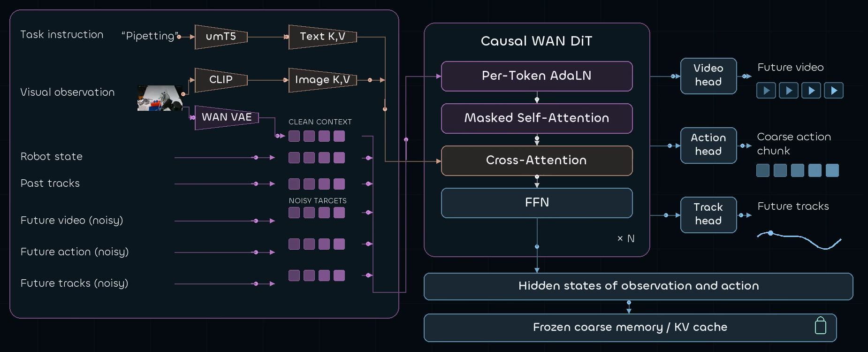The image size is (868, 352).
Task: Select the Image K,V block
Action: [322, 80]
